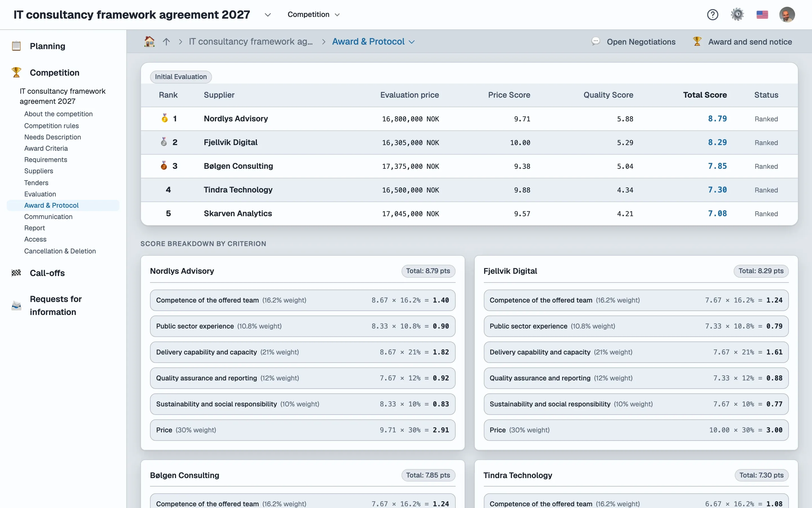Navigate up with the arrow icon
The height and width of the screenshot is (508, 812).
coord(166,42)
